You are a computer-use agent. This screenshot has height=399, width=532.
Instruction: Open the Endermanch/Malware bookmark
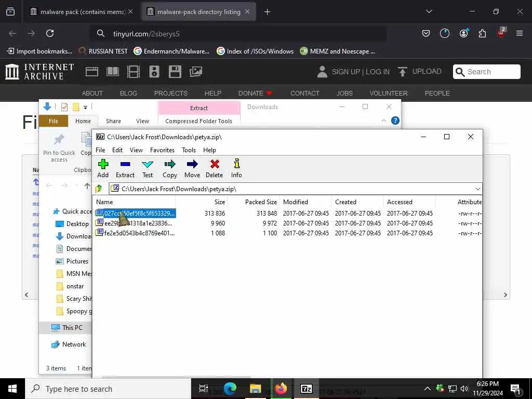[x=171, y=51]
